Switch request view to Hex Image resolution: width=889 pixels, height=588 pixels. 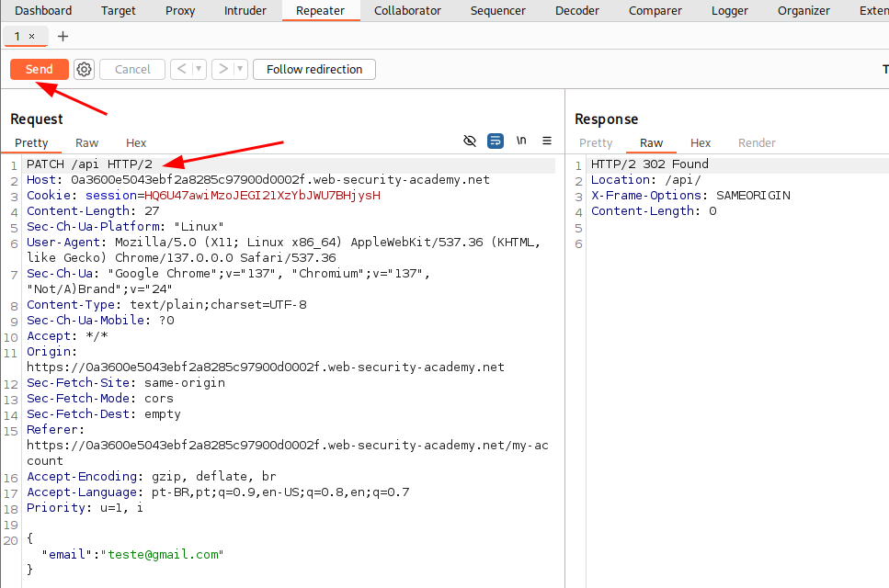point(136,142)
